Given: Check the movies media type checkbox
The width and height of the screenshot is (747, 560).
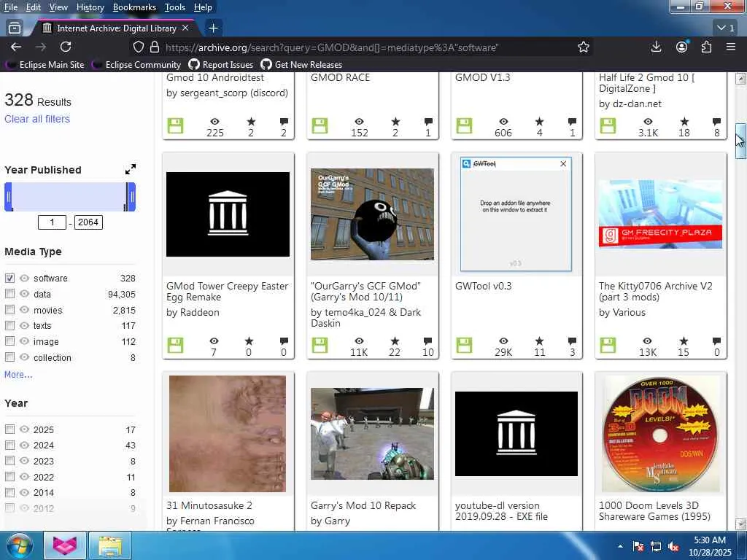Looking at the screenshot, I should coord(9,309).
